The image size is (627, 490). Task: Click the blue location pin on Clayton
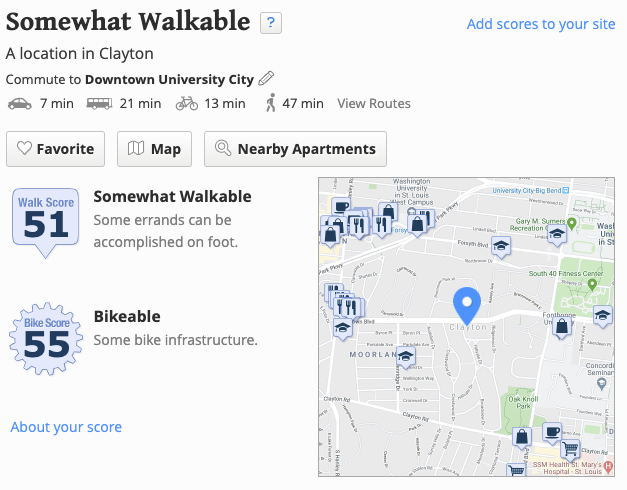pos(467,305)
